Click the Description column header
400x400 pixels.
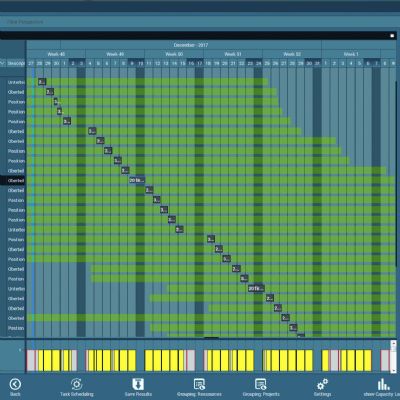(16, 63)
